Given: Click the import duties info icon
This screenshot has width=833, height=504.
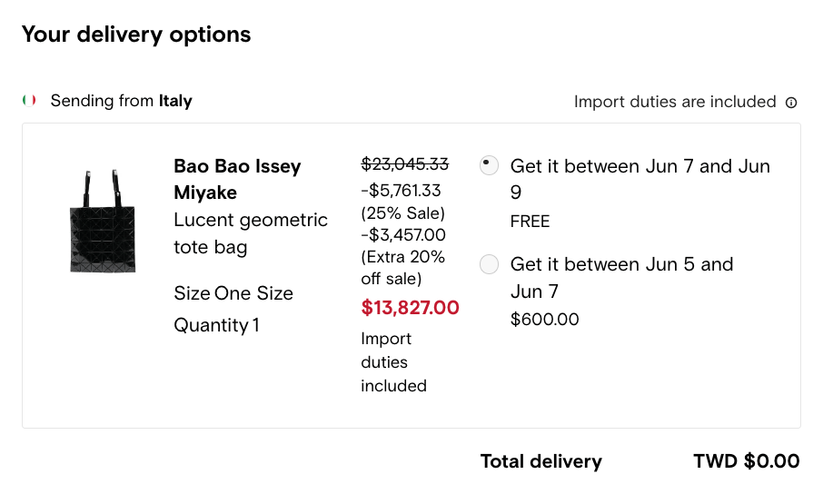Looking at the screenshot, I should pyautogui.click(x=791, y=103).
